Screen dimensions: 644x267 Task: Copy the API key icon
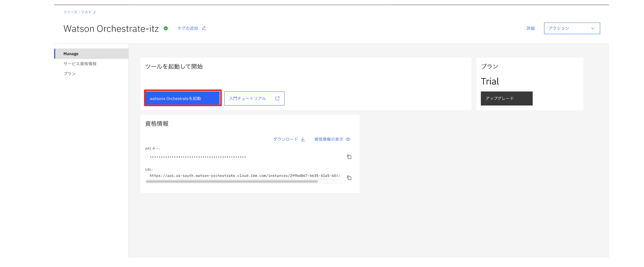349,157
